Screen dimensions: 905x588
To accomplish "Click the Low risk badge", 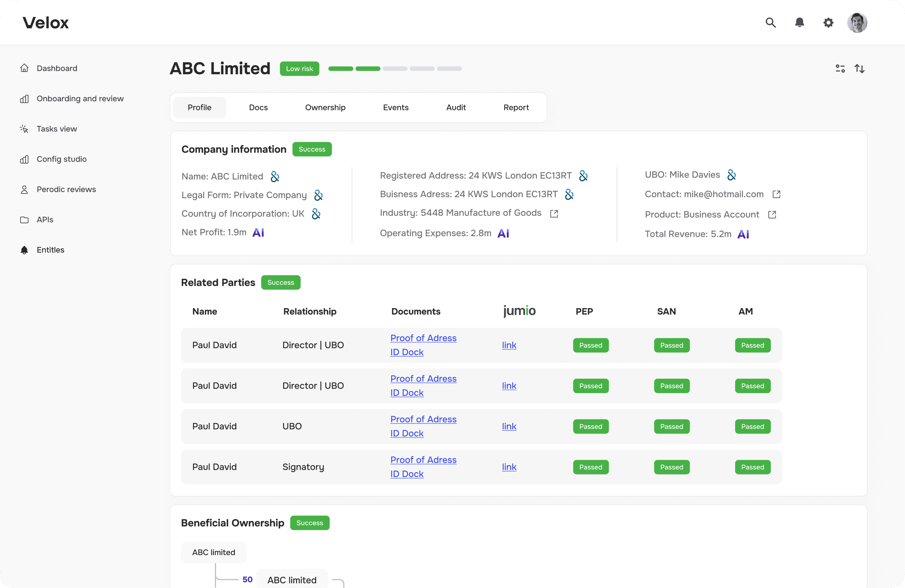I will (299, 69).
